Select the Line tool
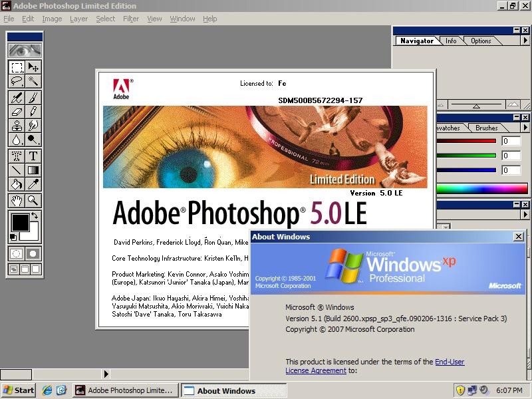 click(x=17, y=170)
